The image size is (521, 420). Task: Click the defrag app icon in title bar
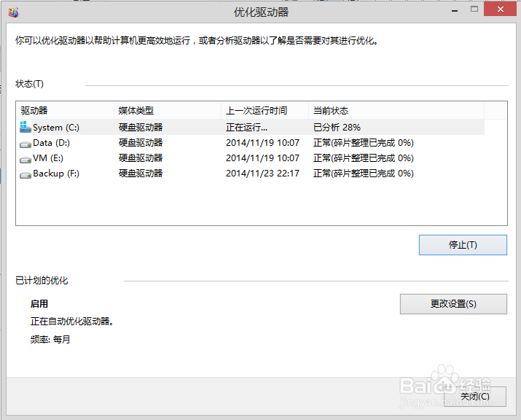[14, 12]
